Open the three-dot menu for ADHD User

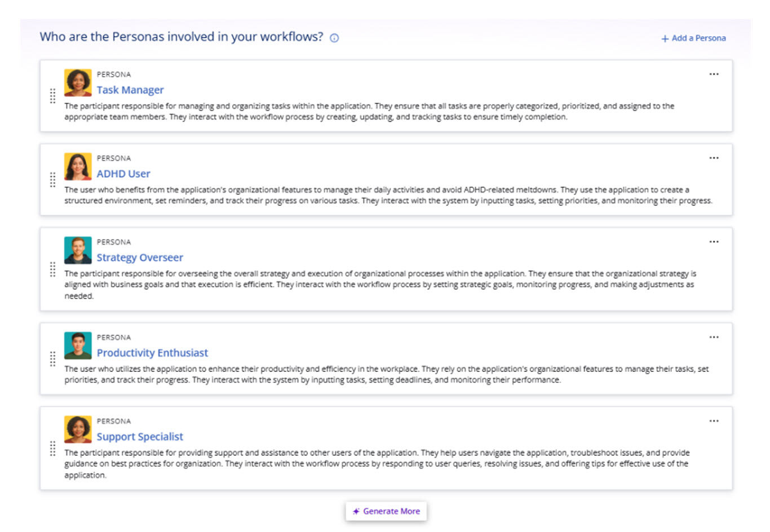714,158
